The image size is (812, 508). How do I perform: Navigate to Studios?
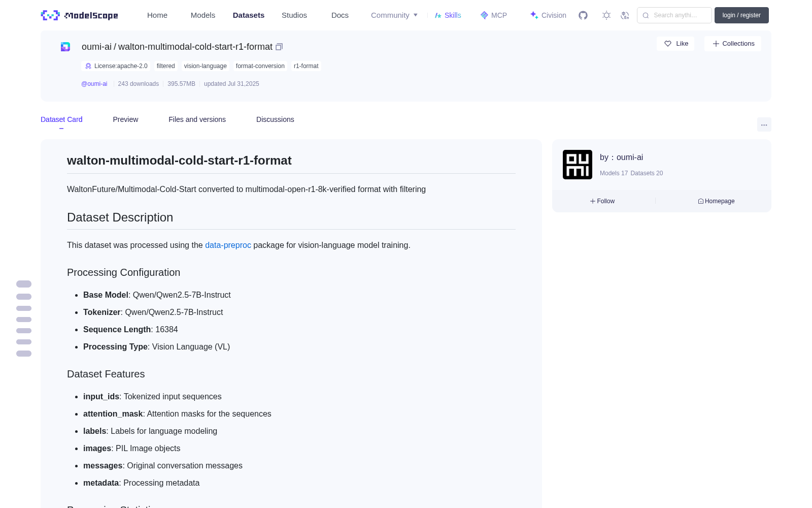coord(294,15)
